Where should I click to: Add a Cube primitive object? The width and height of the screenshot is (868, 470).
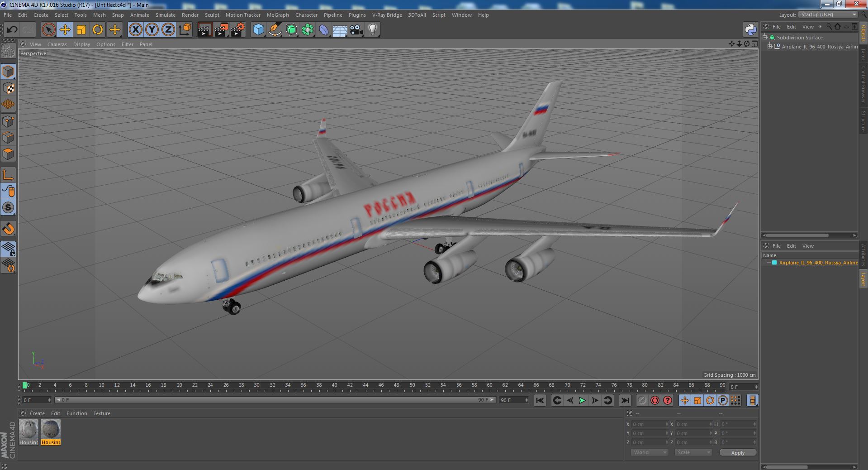point(258,30)
